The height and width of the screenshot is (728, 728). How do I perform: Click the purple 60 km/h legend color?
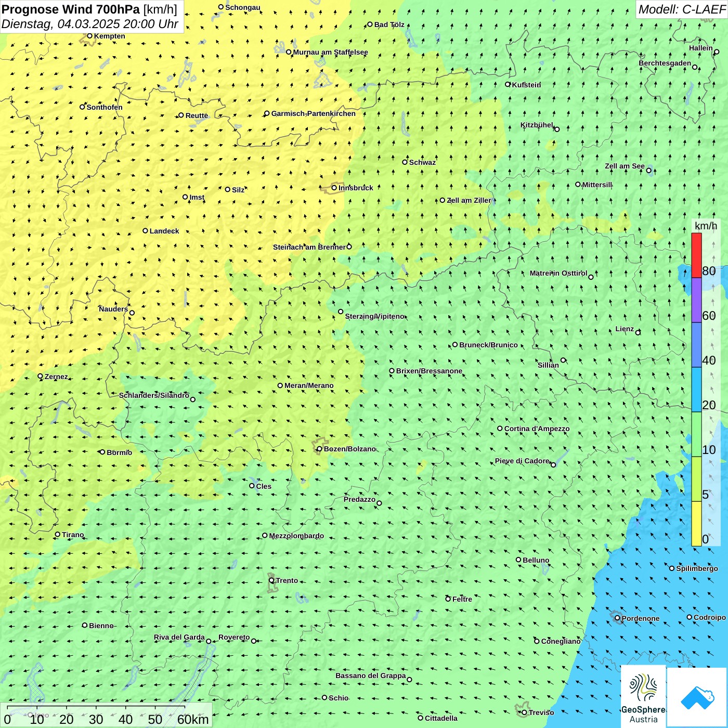point(696,300)
